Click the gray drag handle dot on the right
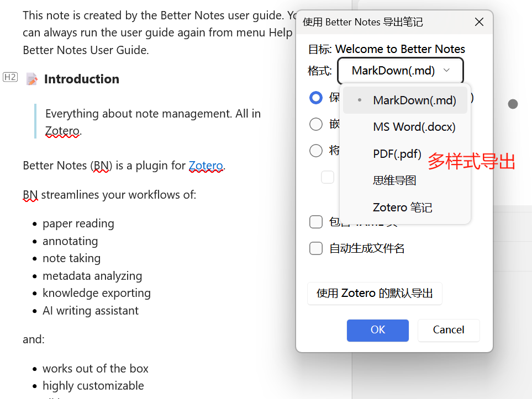This screenshot has height=399, width=532. pyautogui.click(x=513, y=104)
